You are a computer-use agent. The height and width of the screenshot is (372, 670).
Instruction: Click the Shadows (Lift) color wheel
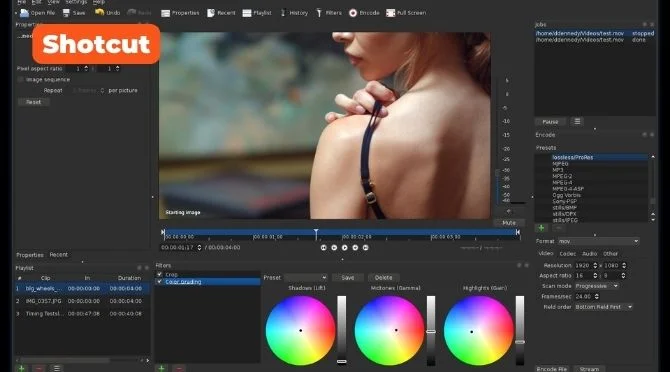tap(300, 331)
